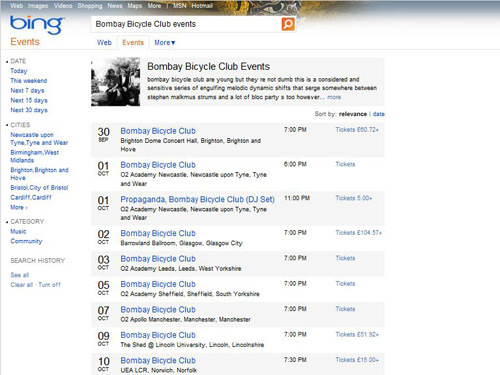The image size is (500, 375).
Task: Open Images in the top navigation
Action: click(x=38, y=6)
